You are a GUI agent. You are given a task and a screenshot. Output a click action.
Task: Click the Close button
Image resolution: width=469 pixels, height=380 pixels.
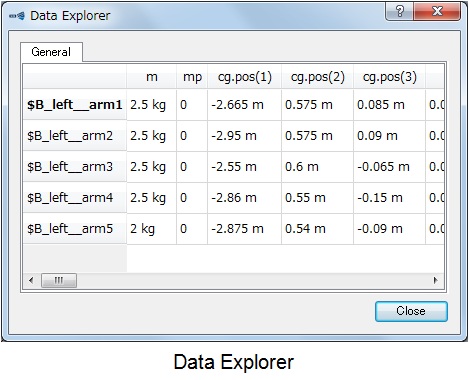[x=411, y=311]
